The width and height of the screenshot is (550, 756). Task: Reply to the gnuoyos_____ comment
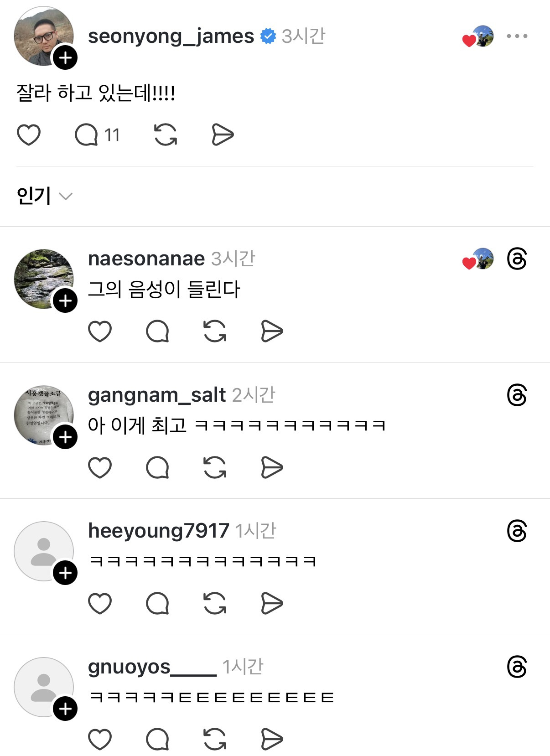click(157, 739)
